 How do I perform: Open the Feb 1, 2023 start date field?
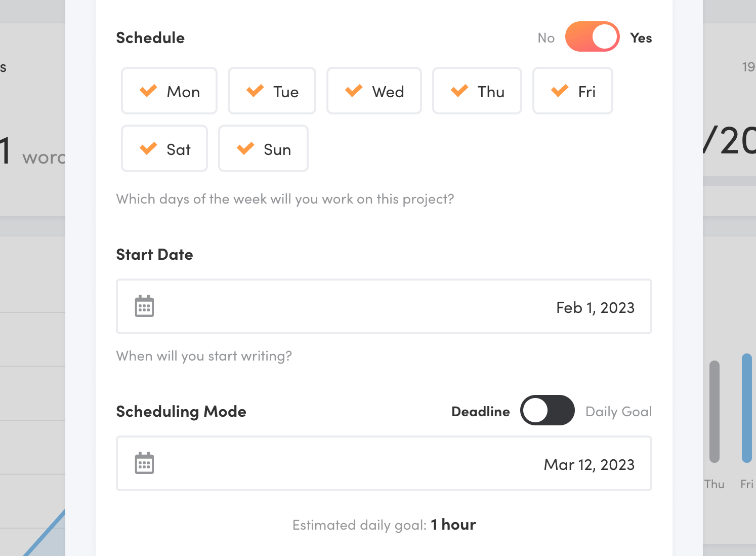(x=384, y=306)
